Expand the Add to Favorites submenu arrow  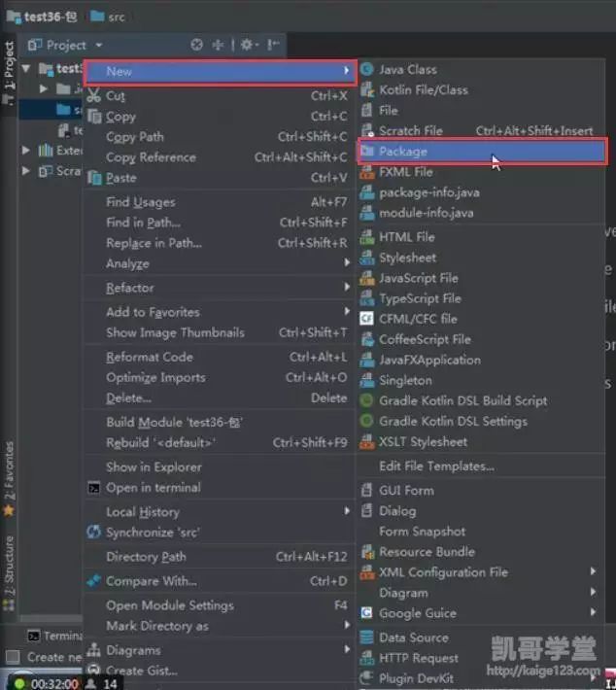tap(347, 311)
